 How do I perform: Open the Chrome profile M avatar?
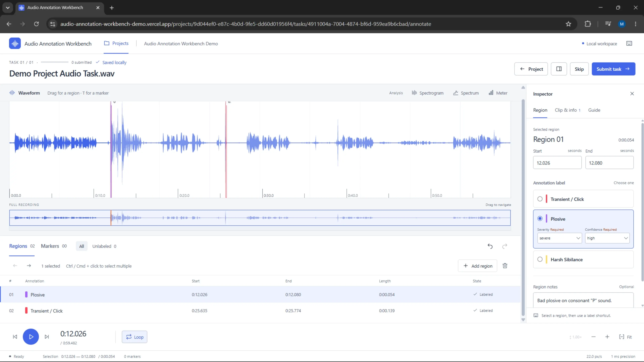click(622, 24)
